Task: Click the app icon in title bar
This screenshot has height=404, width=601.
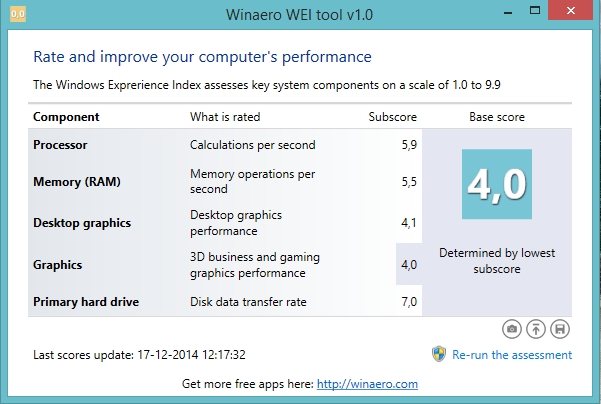Action: click(18, 15)
